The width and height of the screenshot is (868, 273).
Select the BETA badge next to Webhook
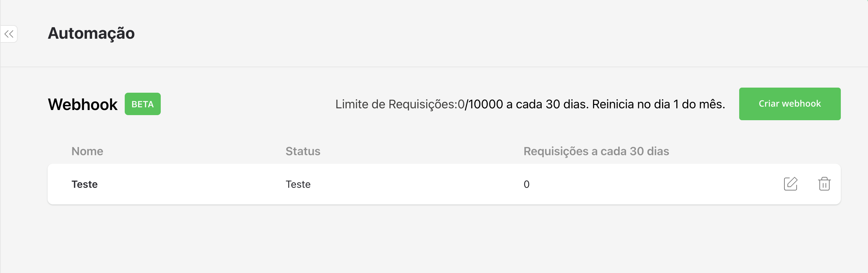pos(142,104)
